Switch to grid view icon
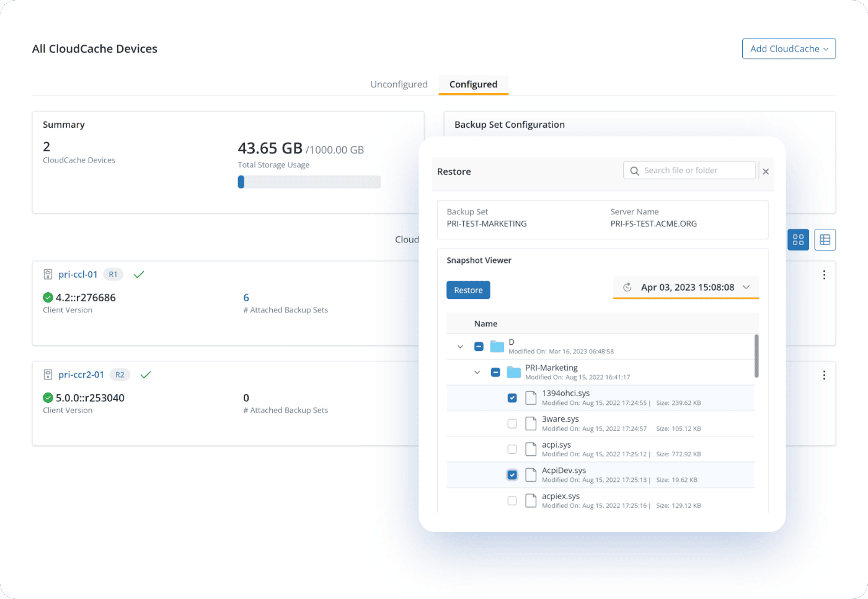The width and height of the screenshot is (868, 599). (798, 240)
